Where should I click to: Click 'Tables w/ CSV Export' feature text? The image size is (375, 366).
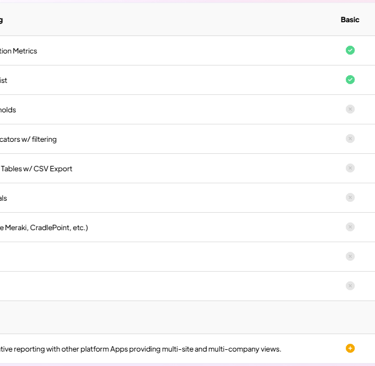coord(36,169)
